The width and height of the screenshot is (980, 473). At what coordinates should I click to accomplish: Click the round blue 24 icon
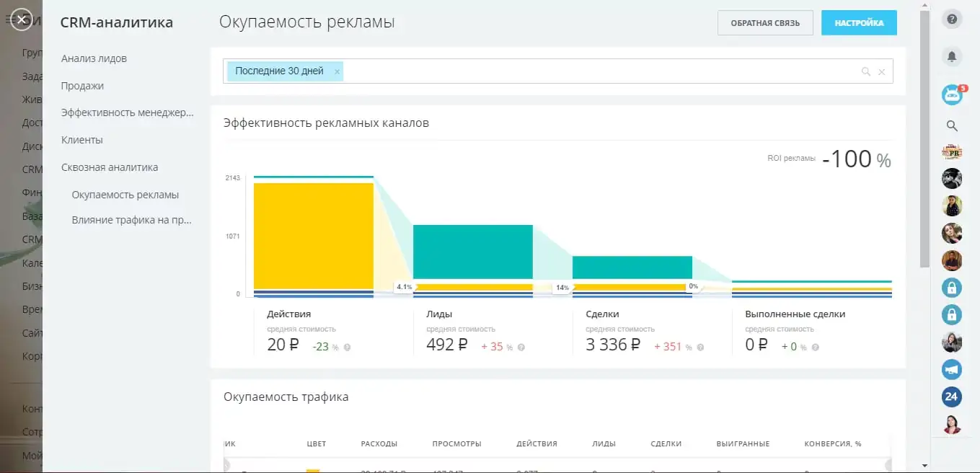[952, 397]
